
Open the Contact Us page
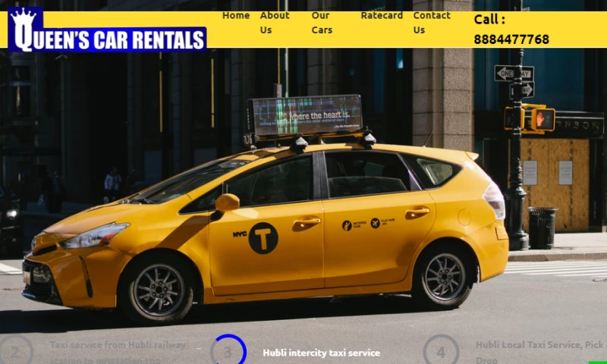[x=432, y=23]
